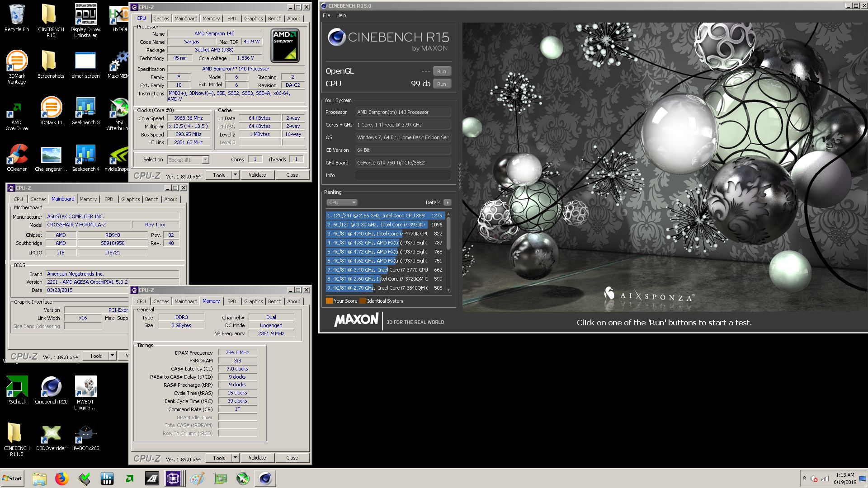This screenshot has width=868, height=488.
Task: Launch D3DOverrider shortcut
Action: pos(51,436)
